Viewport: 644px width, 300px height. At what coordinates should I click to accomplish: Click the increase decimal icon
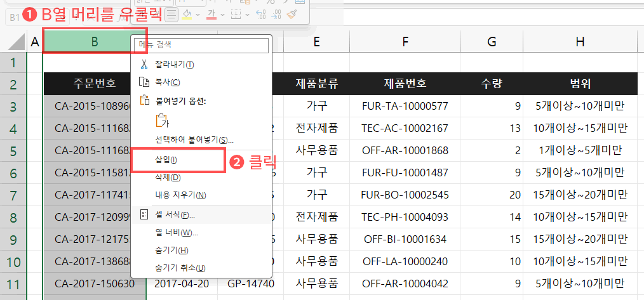pos(261,15)
